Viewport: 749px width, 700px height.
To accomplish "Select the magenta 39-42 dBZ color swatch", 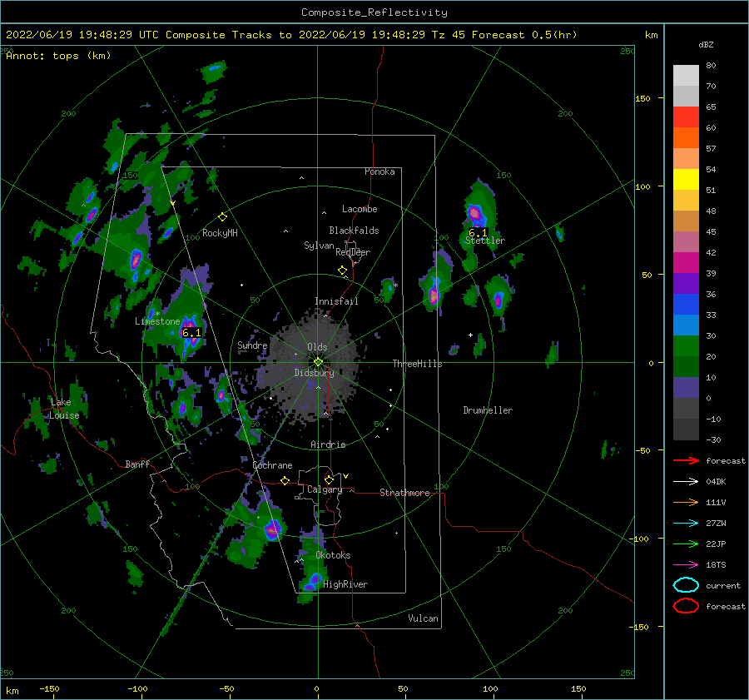I will (686, 263).
